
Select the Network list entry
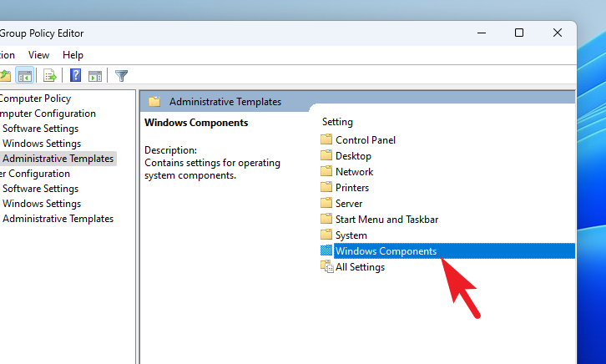[354, 172]
